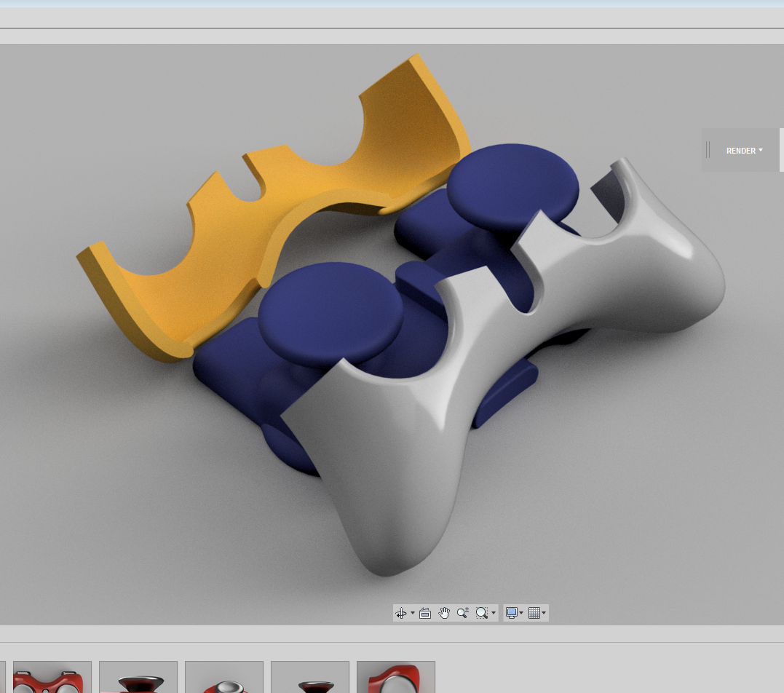Select the Pan hand tool
This screenshot has width=784, height=693.
[x=444, y=613]
